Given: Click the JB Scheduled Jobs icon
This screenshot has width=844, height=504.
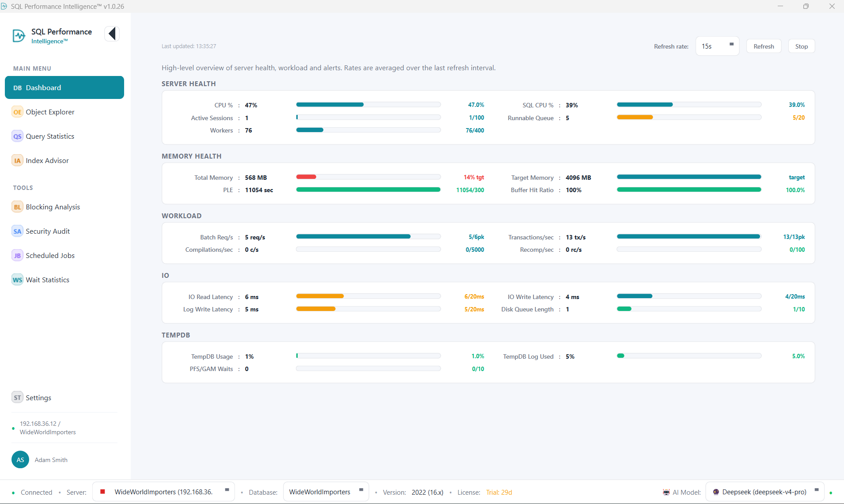Looking at the screenshot, I should pos(17,256).
